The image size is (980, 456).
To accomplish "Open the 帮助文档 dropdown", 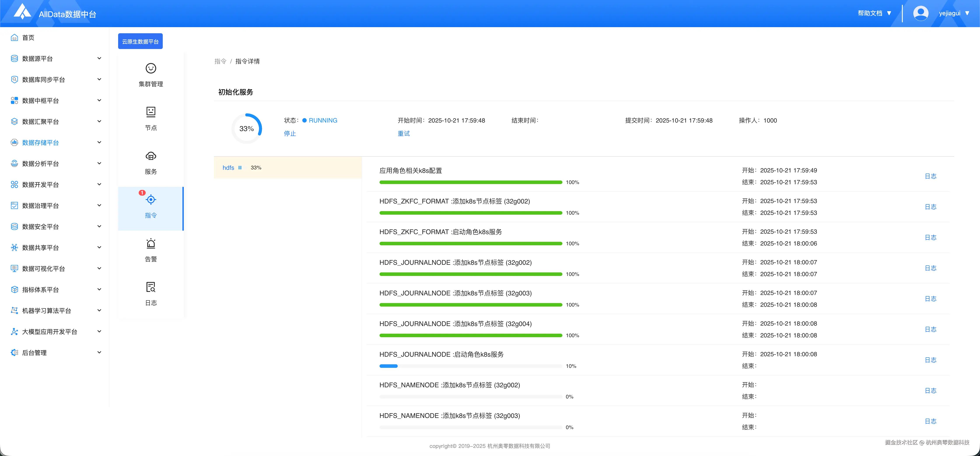I will [x=874, y=13].
